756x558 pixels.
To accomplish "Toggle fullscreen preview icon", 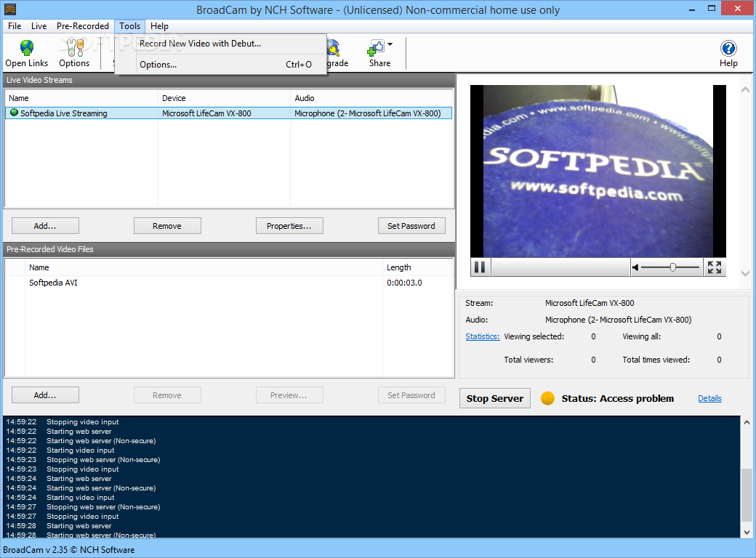I will [715, 267].
